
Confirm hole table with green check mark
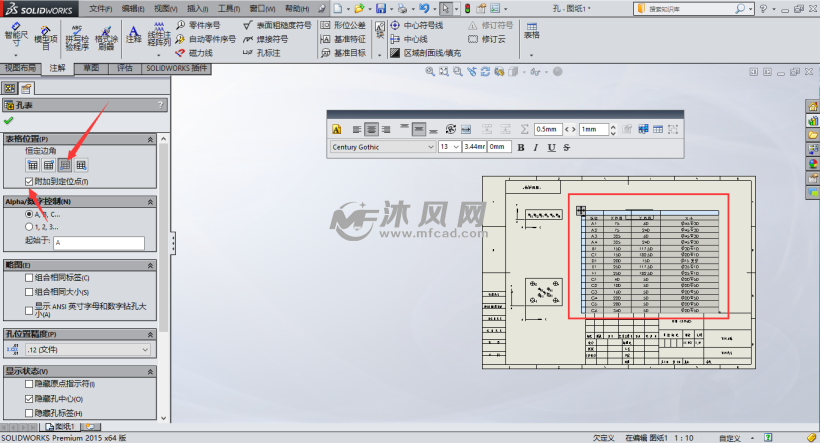click(x=8, y=121)
